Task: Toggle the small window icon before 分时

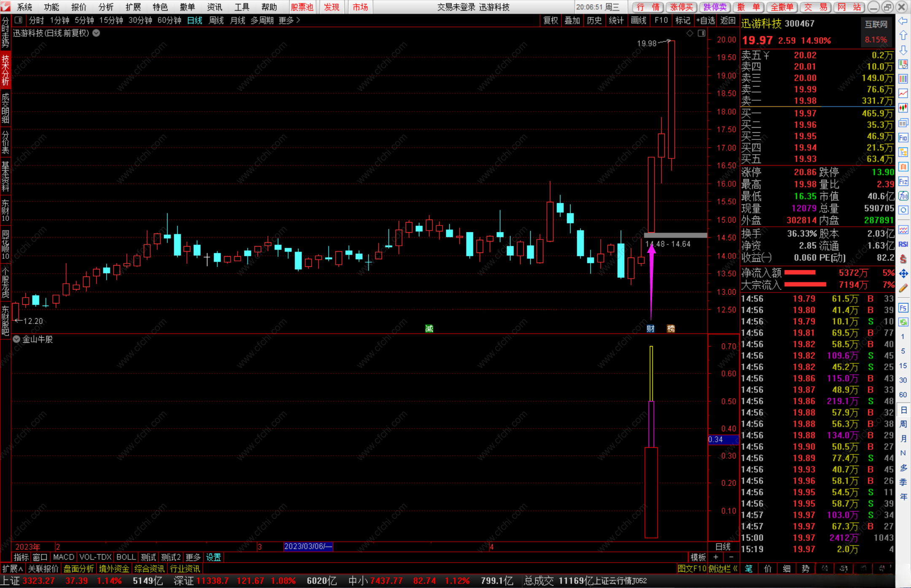Action: [x=19, y=20]
